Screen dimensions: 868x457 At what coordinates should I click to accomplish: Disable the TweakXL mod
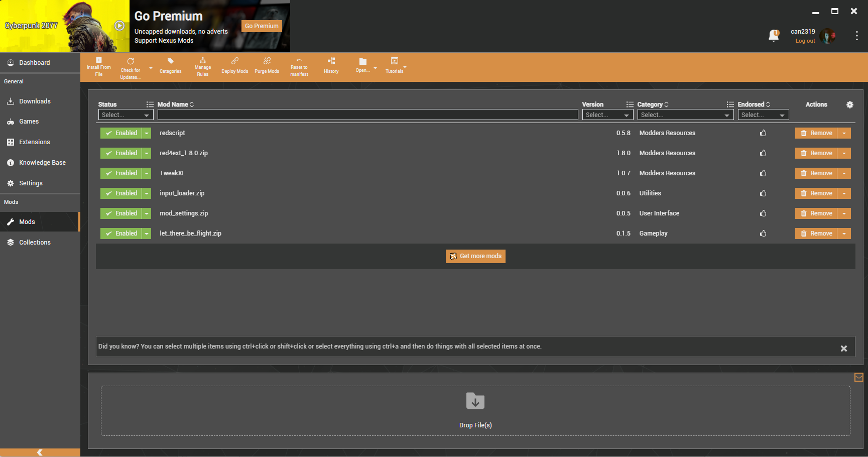click(x=121, y=173)
